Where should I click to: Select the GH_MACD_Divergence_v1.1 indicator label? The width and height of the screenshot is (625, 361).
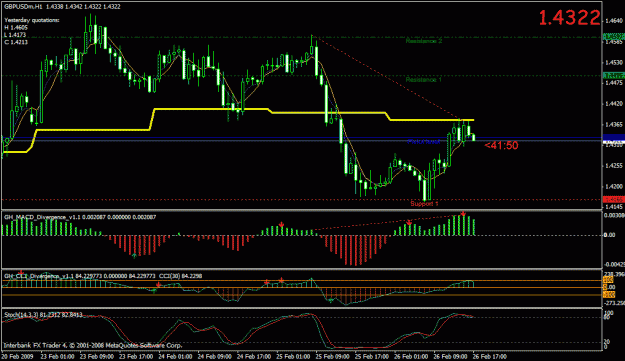pyautogui.click(x=80, y=217)
